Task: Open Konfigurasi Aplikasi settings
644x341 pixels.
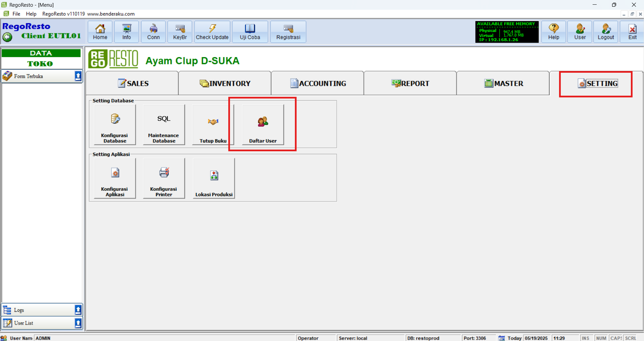Action: coord(115,178)
